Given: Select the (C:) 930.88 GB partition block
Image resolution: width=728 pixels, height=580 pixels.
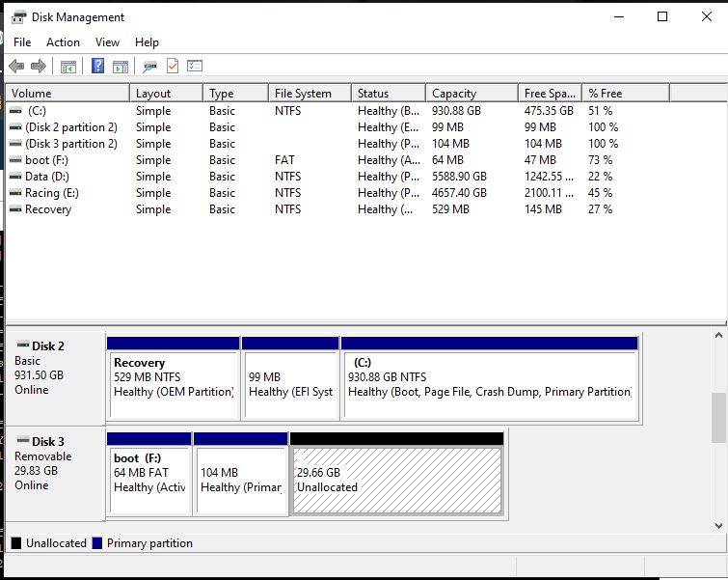Looking at the screenshot, I should (x=490, y=378).
